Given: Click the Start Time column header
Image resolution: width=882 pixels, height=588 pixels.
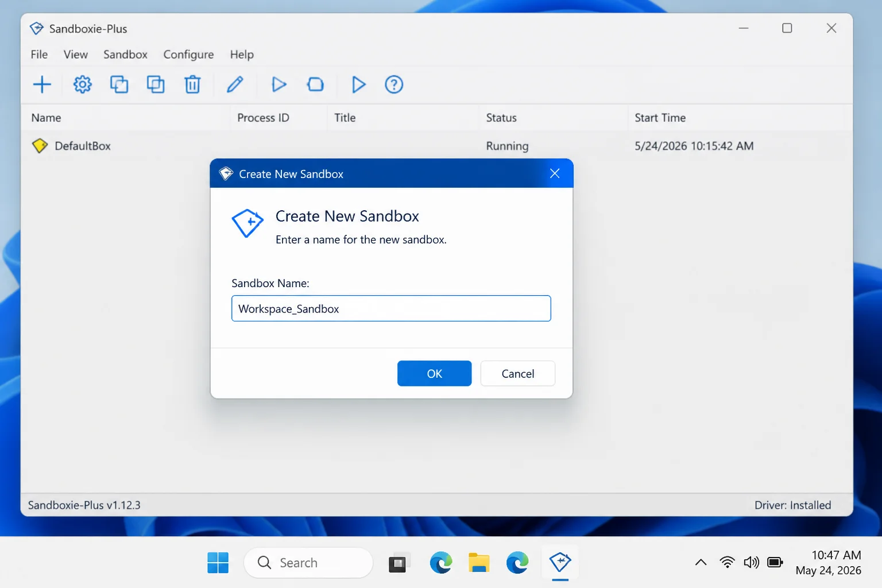Looking at the screenshot, I should click(660, 118).
